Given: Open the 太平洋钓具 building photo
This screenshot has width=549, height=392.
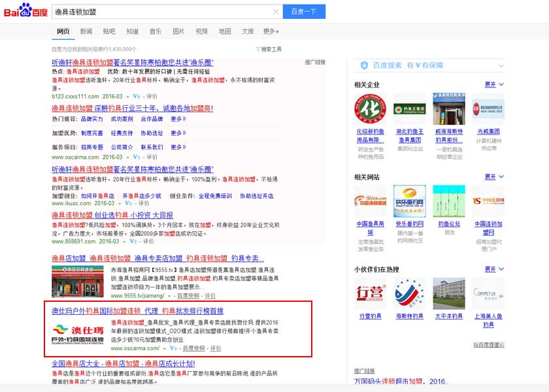Looking at the screenshot, I should click(449, 293).
